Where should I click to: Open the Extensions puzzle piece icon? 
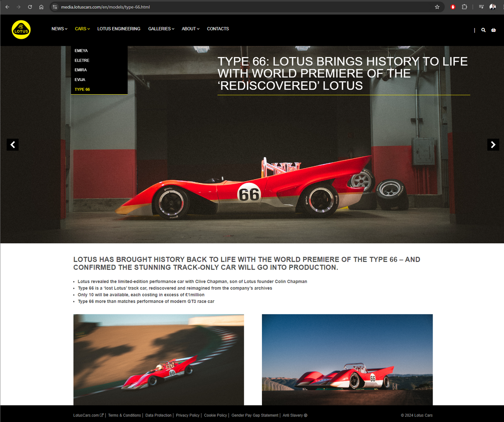[x=464, y=7]
